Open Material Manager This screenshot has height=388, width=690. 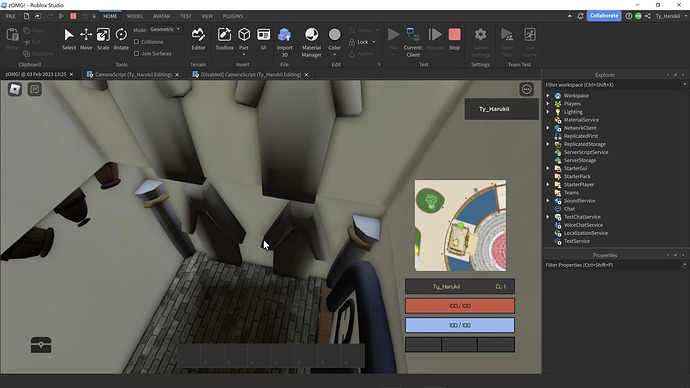pos(311,42)
